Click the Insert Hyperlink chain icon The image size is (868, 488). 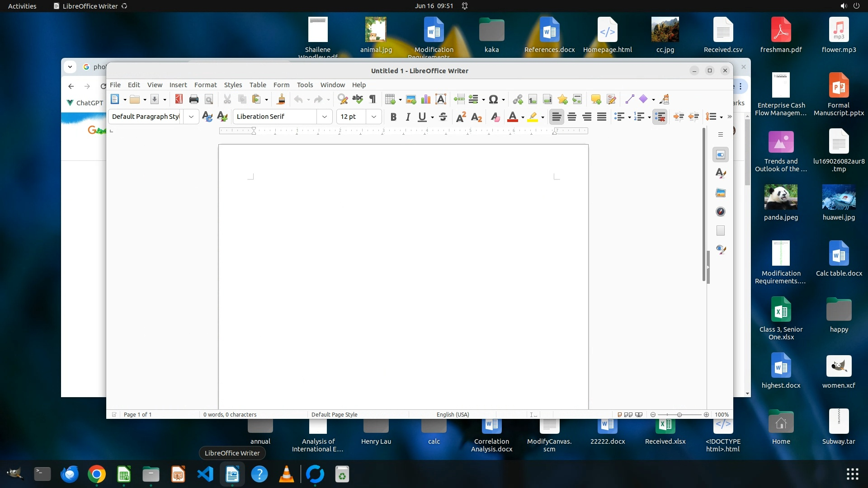pyautogui.click(x=518, y=99)
